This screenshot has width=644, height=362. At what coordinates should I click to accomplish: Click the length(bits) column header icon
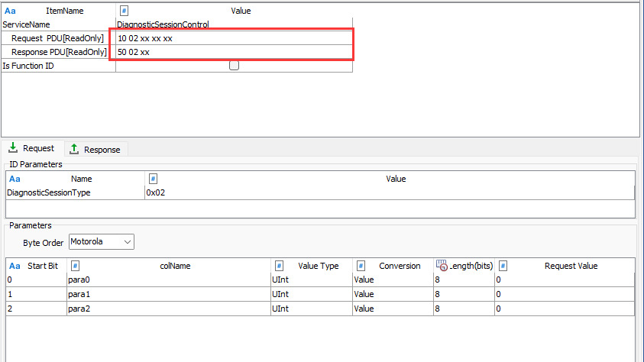(442, 266)
